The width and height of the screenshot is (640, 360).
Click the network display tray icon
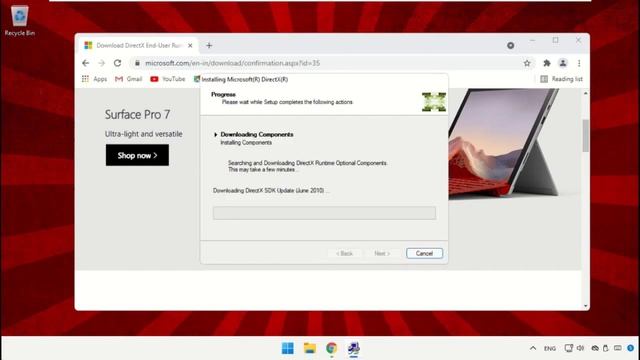tap(569, 348)
